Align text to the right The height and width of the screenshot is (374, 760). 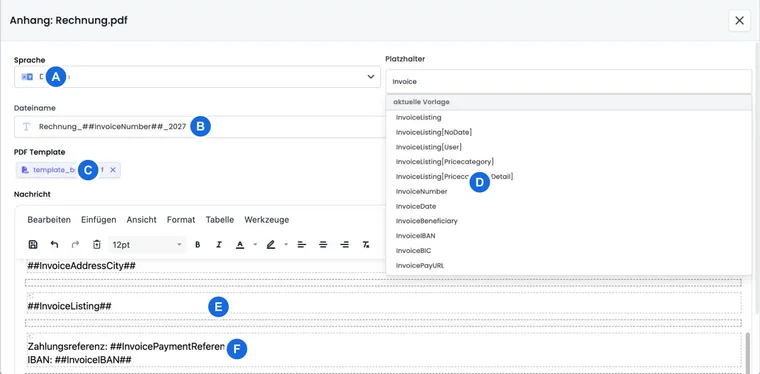(x=344, y=245)
